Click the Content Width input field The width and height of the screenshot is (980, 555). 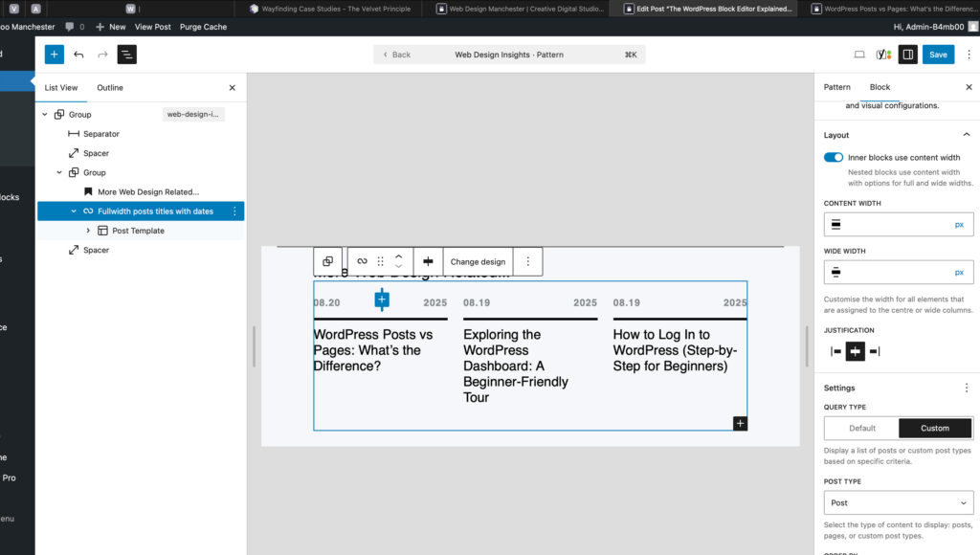click(x=898, y=224)
